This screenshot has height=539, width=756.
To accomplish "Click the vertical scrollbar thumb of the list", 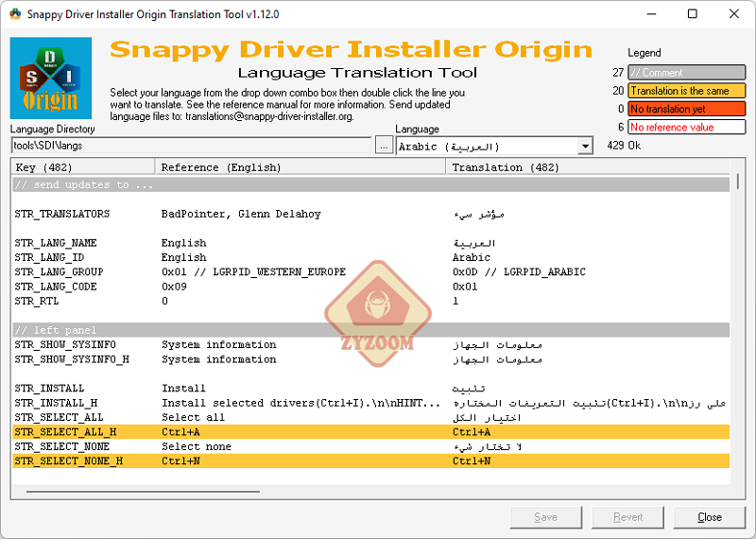I will (738, 182).
